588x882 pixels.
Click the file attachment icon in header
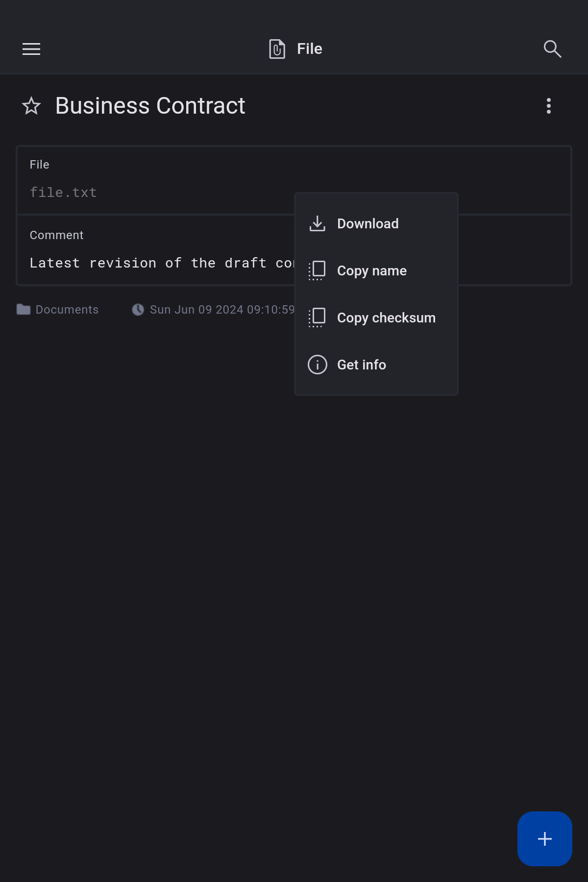(x=277, y=49)
